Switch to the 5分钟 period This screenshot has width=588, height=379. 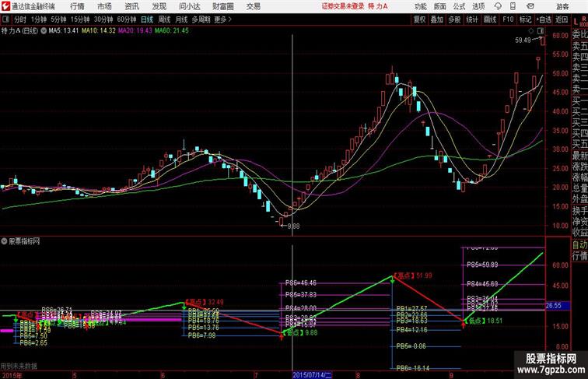[58, 19]
